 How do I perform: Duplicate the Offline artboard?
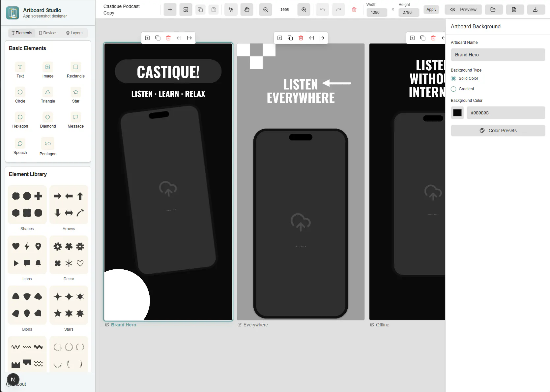pos(423,38)
